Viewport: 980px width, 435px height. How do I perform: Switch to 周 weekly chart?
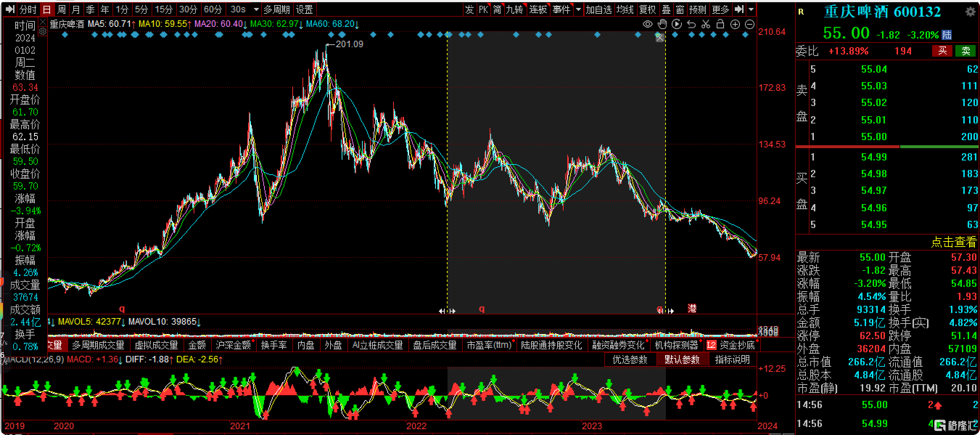tap(61, 9)
